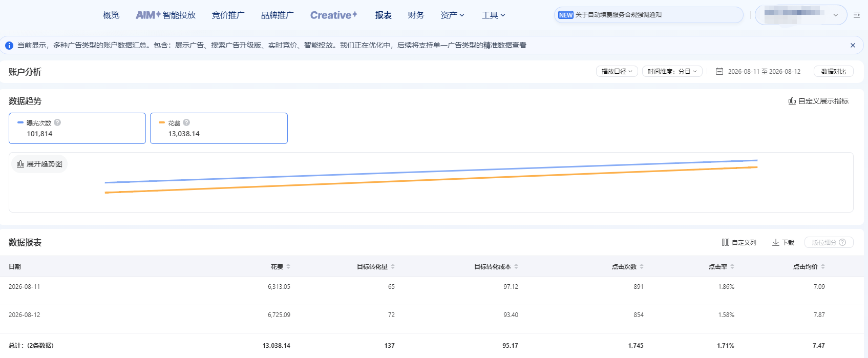Click 展开趋势图 to expand chart
This screenshot has height=358, width=868.
[39, 164]
